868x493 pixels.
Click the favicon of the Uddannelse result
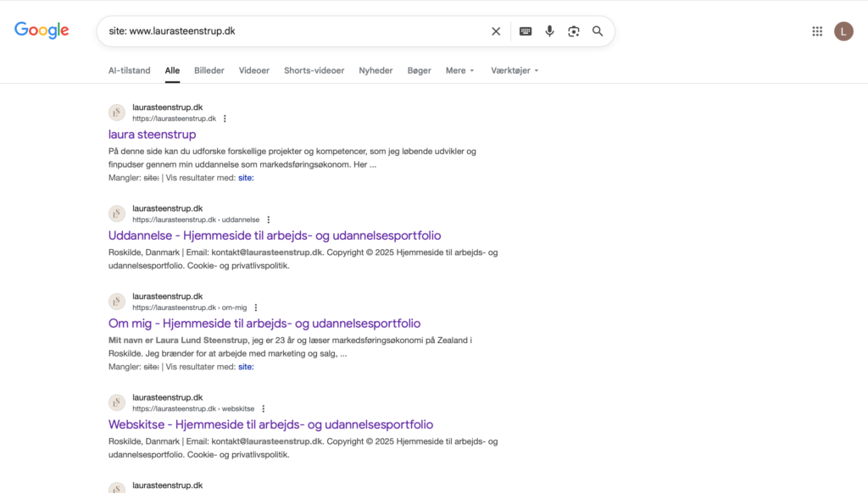pos(117,213)
